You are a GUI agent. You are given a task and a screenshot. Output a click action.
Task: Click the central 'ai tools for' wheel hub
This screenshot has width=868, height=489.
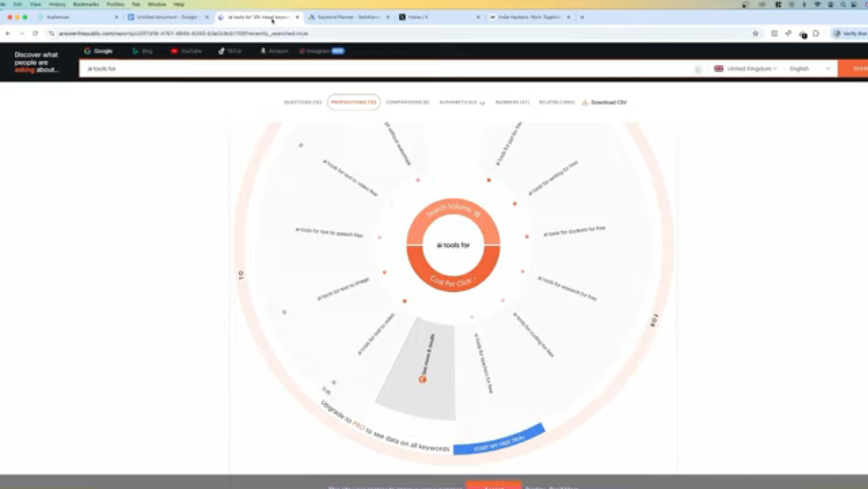tap(453, 245)
